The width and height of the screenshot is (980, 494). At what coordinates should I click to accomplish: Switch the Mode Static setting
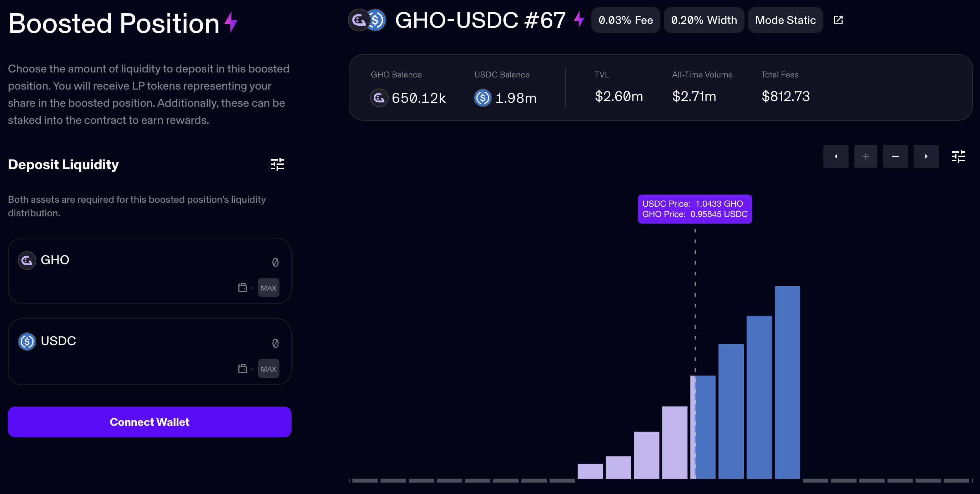pos(785,20)
